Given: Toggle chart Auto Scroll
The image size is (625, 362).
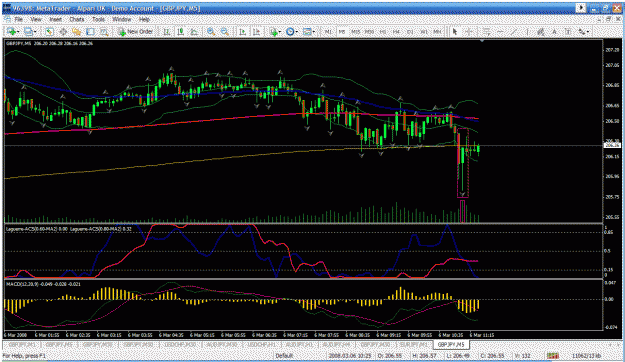Looking at the screenshot, I should point(242,31).
